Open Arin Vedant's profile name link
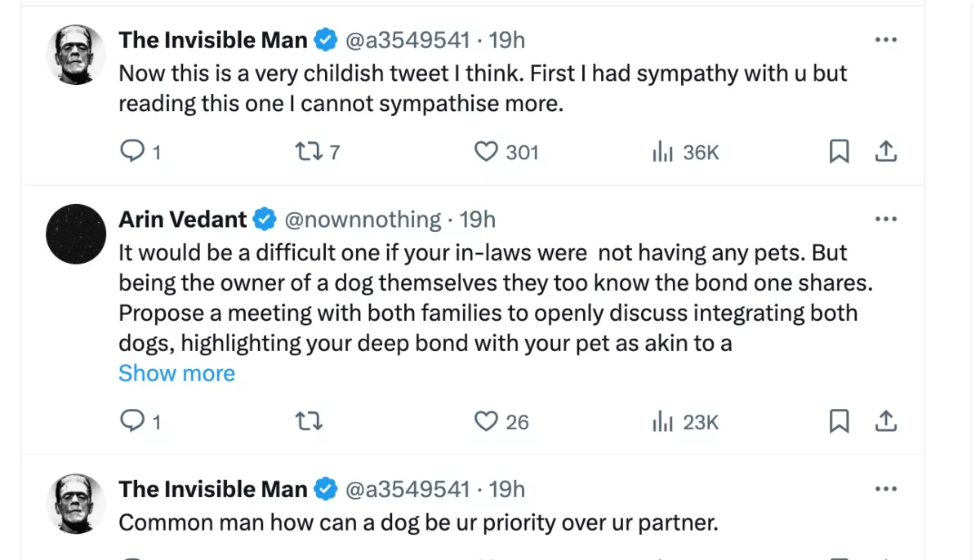The image size is (980, 560). click(182, 220)
